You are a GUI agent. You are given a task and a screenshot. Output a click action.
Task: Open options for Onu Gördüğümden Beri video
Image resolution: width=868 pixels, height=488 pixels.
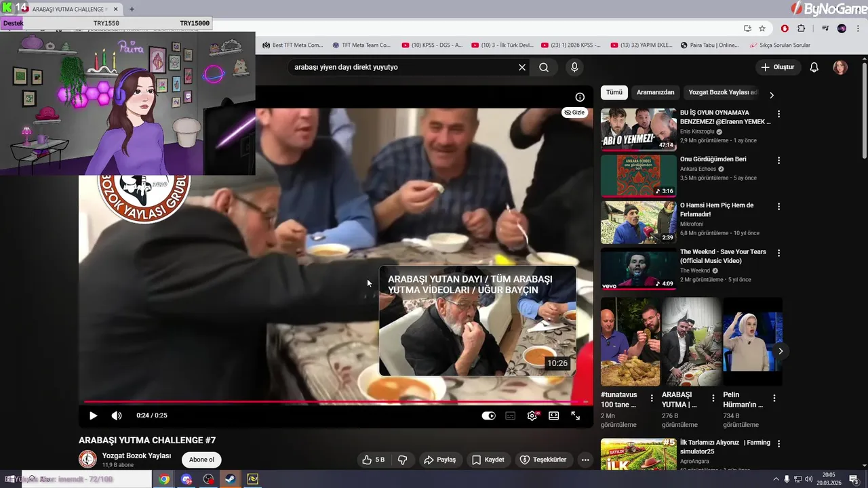pos(778,161)
